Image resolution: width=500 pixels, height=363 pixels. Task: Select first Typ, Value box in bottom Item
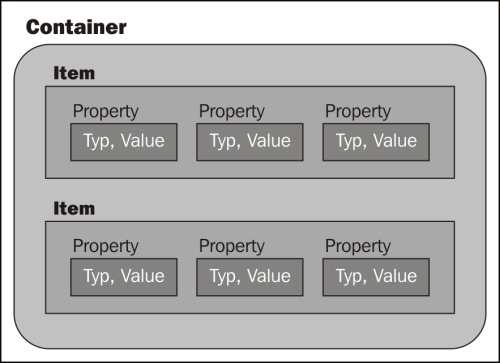(x=124, y=277)
